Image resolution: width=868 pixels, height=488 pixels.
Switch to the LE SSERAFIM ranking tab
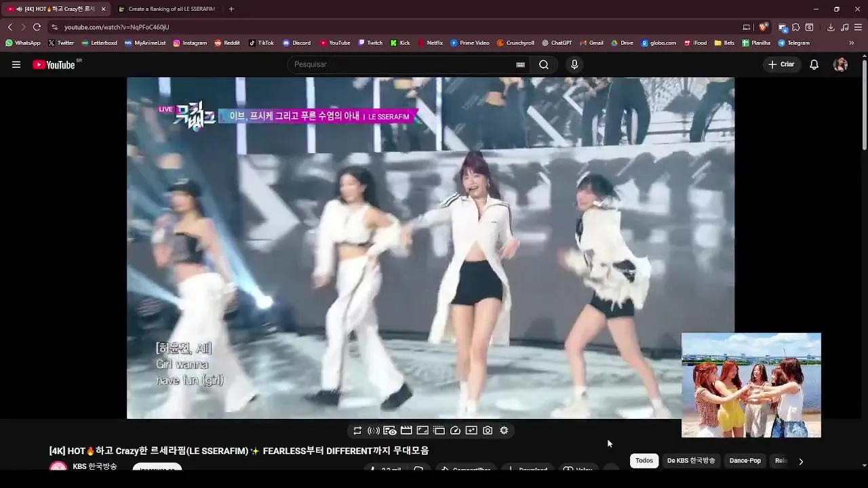167,9
